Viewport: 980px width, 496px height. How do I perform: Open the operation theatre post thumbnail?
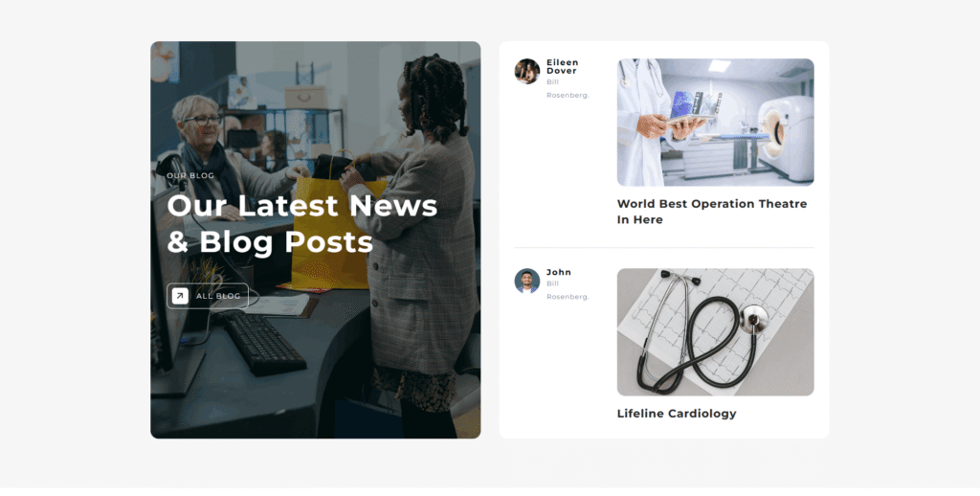(x=715, y=123)
